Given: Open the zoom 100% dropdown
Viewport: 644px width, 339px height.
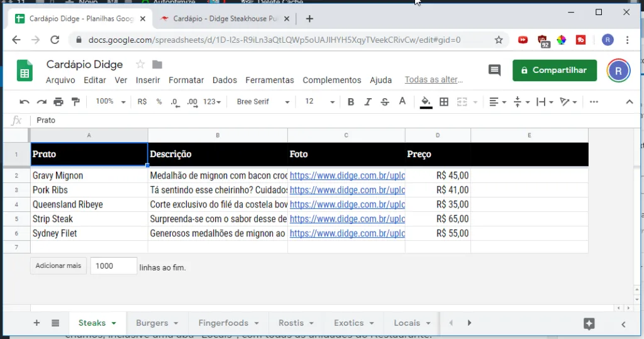Looking at the screenshot, I should click(x=111, y=101).
